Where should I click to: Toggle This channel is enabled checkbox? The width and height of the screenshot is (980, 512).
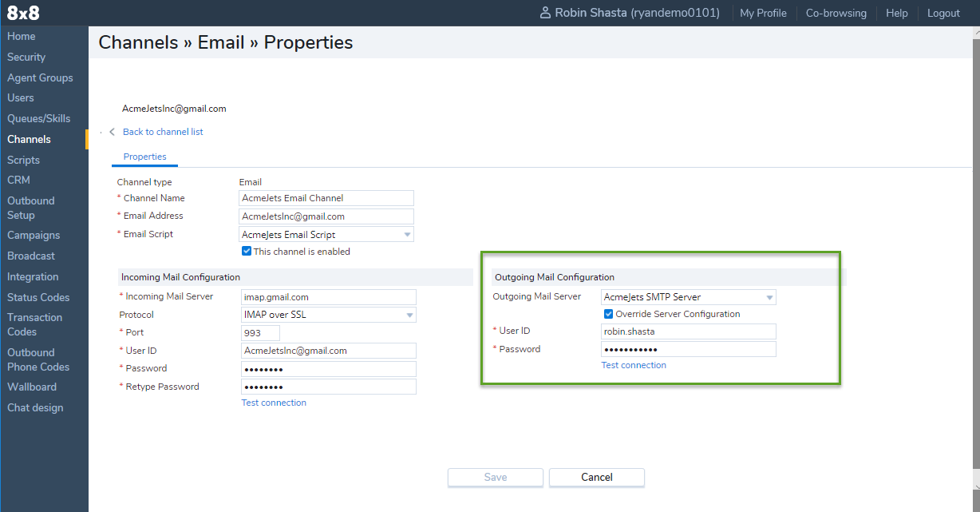247,251
